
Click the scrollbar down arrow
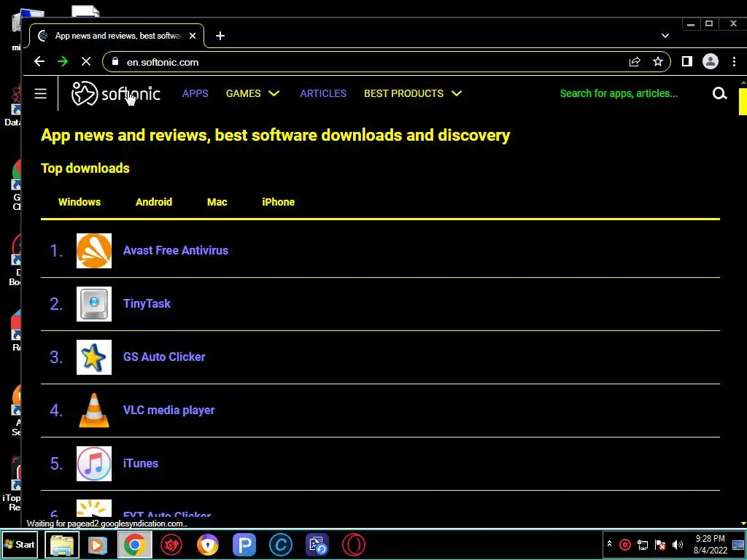(743, 524)
